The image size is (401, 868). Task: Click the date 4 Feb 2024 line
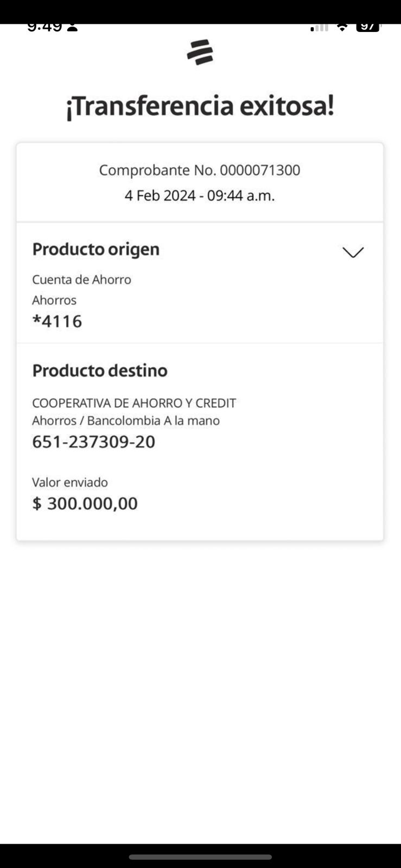(x=200, y=195)
